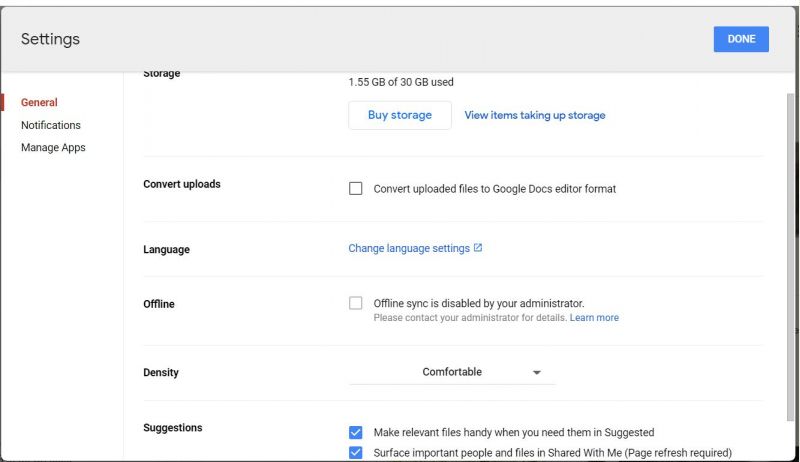800x462 pixels.
Task: Open the Comfortable density combo box
Action: 452,372
